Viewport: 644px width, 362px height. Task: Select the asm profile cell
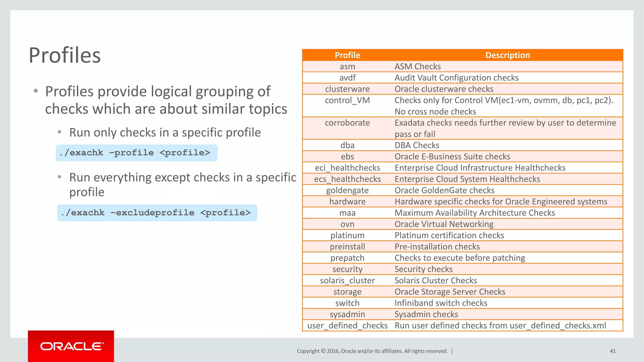pyautogui.click(x=347, y=67)
